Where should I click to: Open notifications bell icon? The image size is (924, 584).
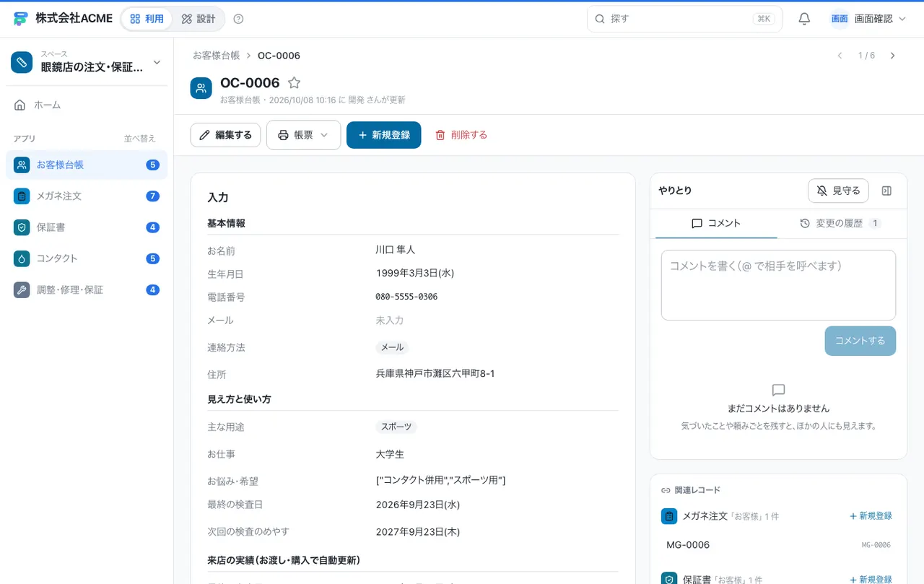[x=804, y=19]
